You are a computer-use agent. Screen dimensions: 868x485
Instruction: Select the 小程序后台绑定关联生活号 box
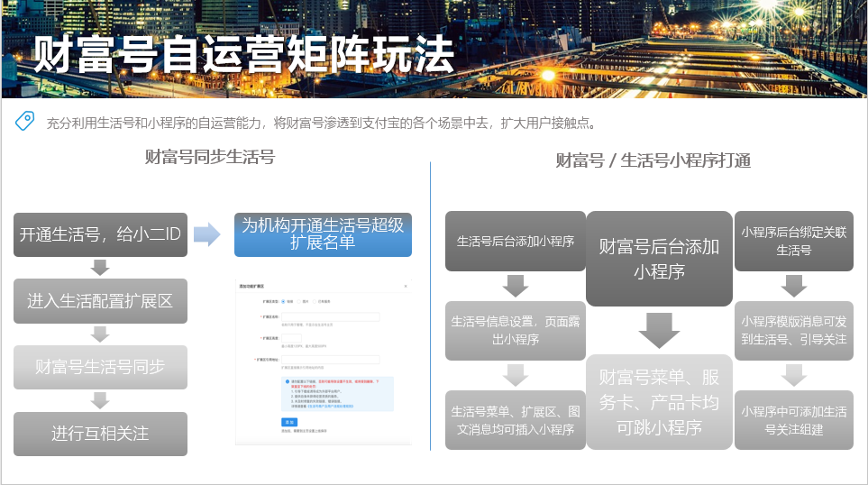pos(794,241)
